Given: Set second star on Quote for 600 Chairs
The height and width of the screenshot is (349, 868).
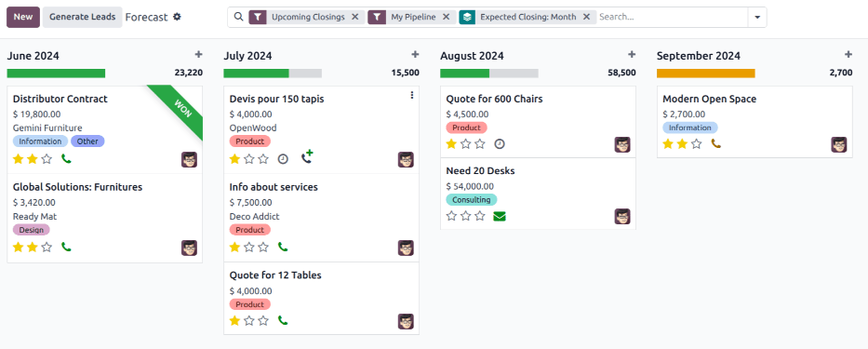Looking at the screenshot, I should point(465,144).
